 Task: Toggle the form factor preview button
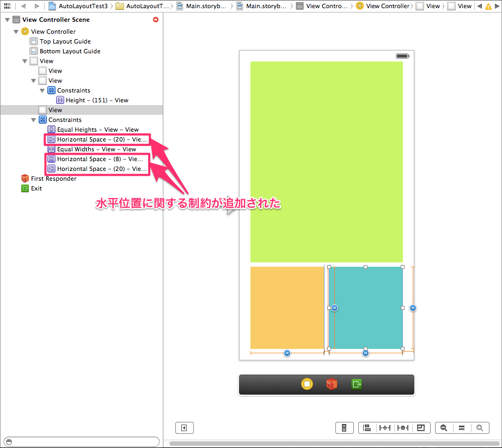coord(344,428)
